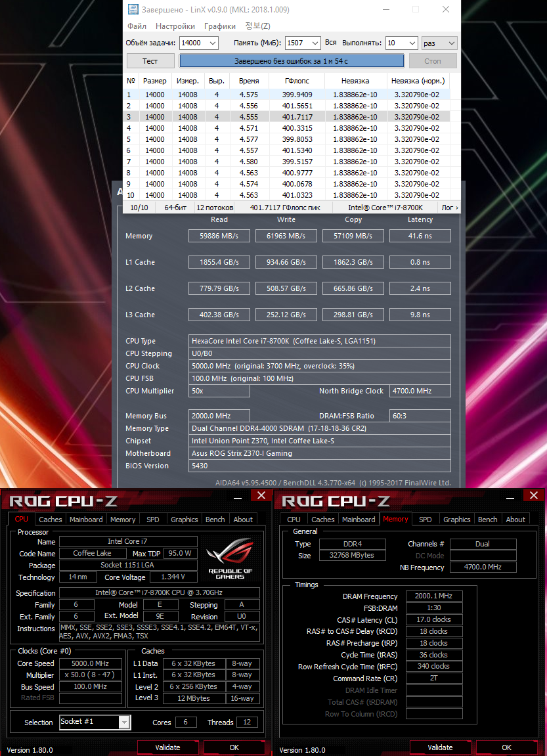547x756 pixels.
Task: Click the Memory Read value 59886 MB/s
Action: pos(219,236)
